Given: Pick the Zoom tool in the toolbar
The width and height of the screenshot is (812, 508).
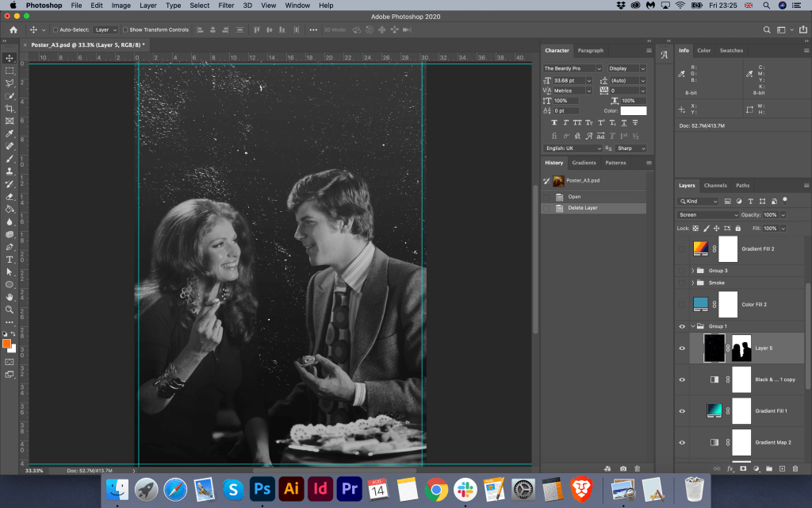Looking at the screenshot, I should pos(10,310).
